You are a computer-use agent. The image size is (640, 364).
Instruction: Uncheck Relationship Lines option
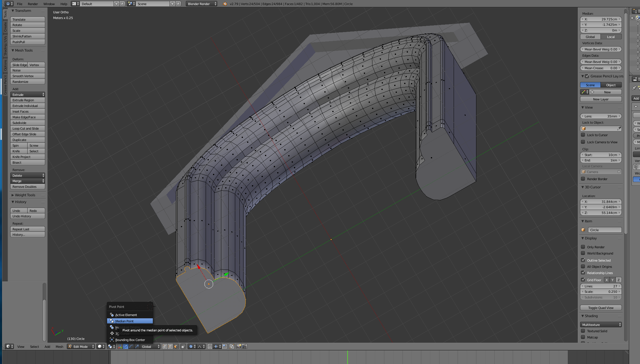(583, 273)
